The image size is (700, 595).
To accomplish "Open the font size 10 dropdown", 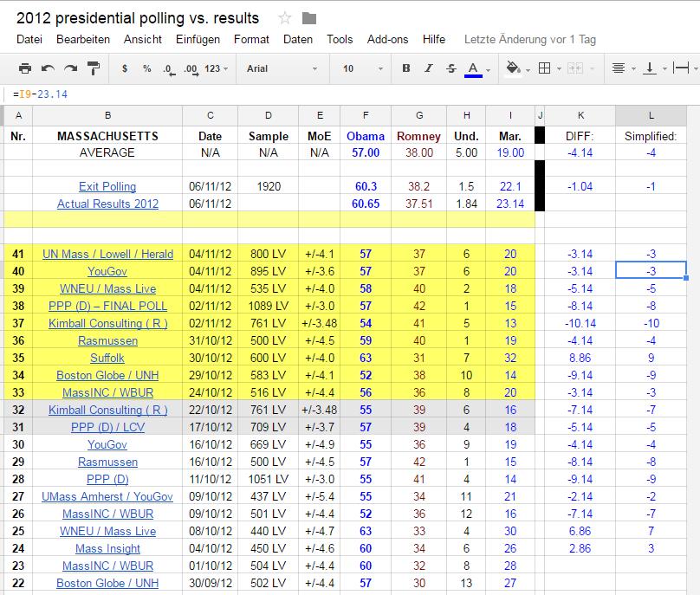I will (362, 68).
